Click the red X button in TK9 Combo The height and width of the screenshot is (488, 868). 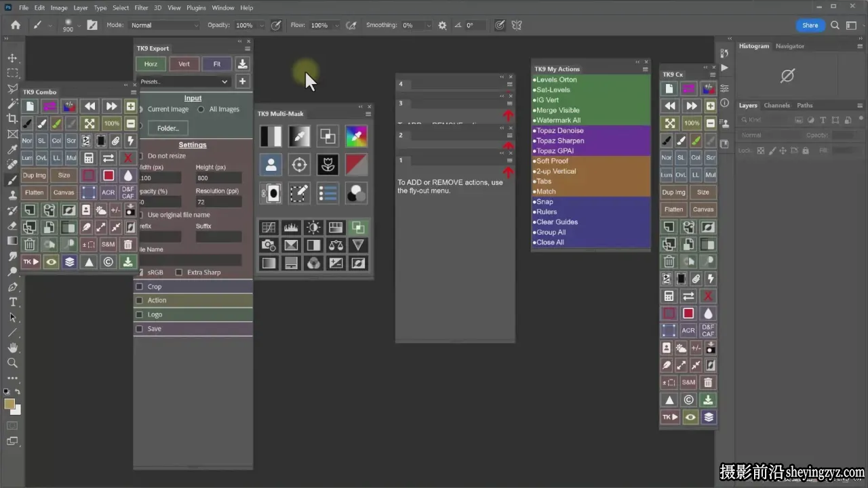click(x=128, y=158)
